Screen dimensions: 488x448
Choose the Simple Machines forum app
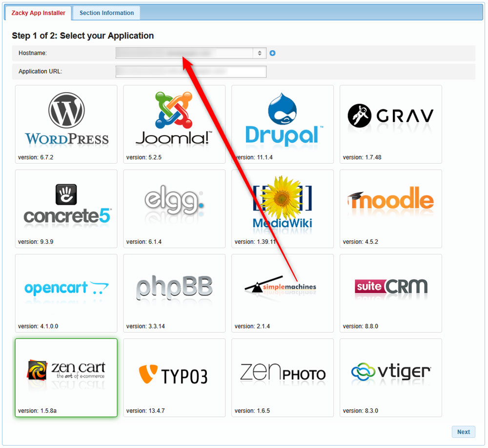(282, 290)
